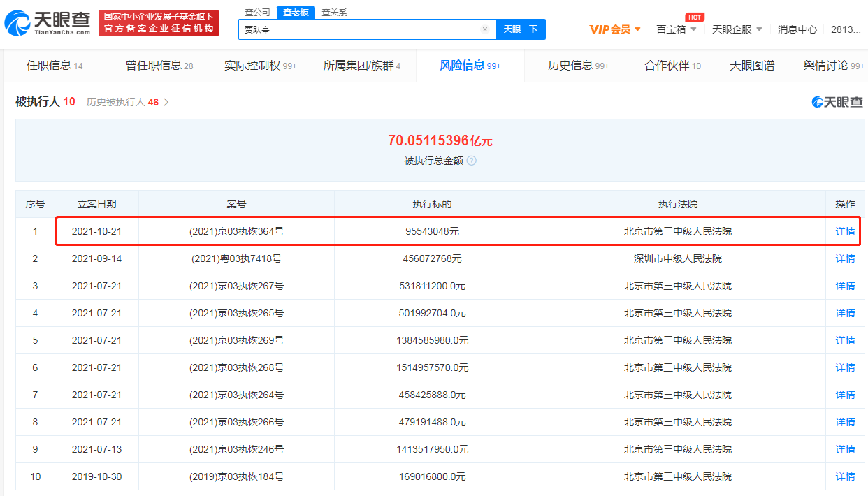Image resolution: width=868 pixels, height=496 pixels.
Task: Click the amount 1384585980.0元
Action: tap(432, 340)
